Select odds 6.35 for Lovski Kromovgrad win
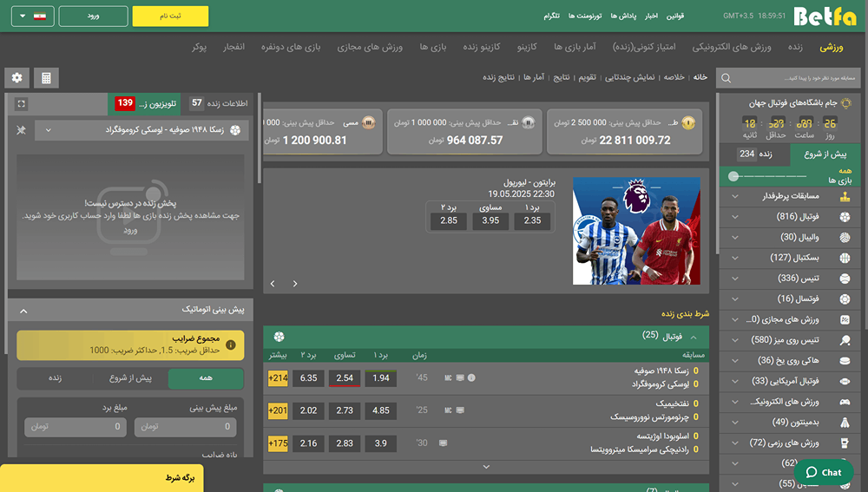Viewport: 868px width, 492px height. click(x=308, y=378)
